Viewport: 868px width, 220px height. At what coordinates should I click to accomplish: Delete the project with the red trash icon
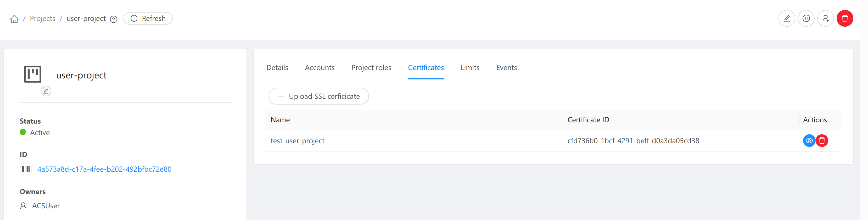click(x=845, y=19)
